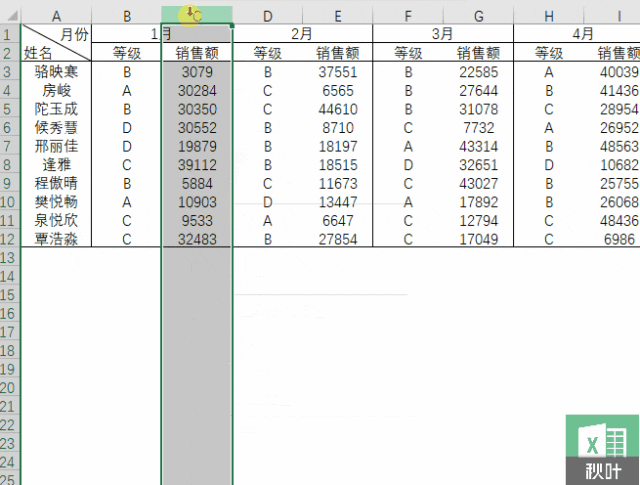The width and height of the screenshot is (640, 485).
Task: Click the merged cell labeled 2月
Action: pos(302,34)
